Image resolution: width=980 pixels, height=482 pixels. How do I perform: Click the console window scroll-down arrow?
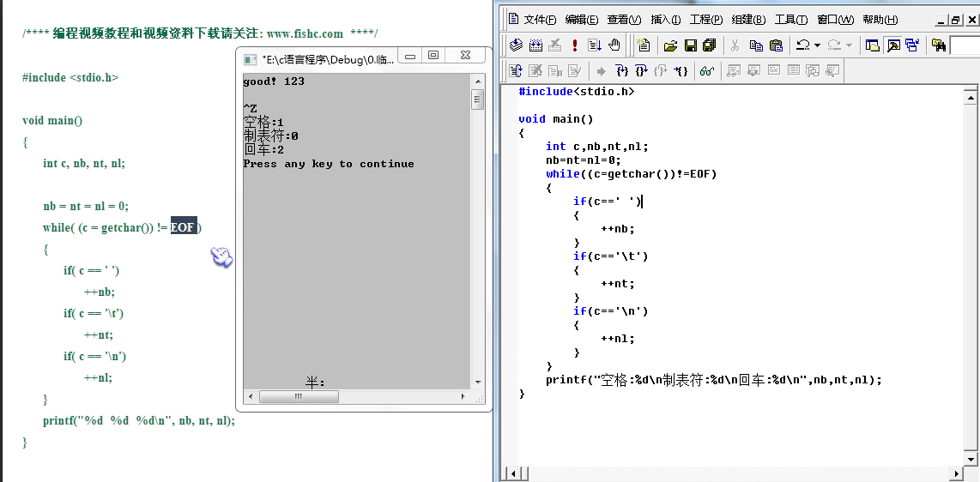tap(478, 383)
